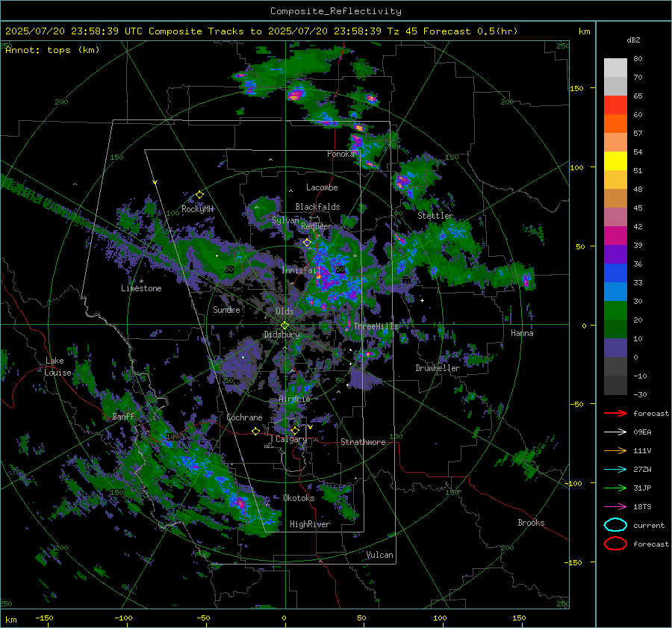Click the 'Annot: tops (km)' annotation label
The image size is (672, 628).
click(x=52, y=50)
